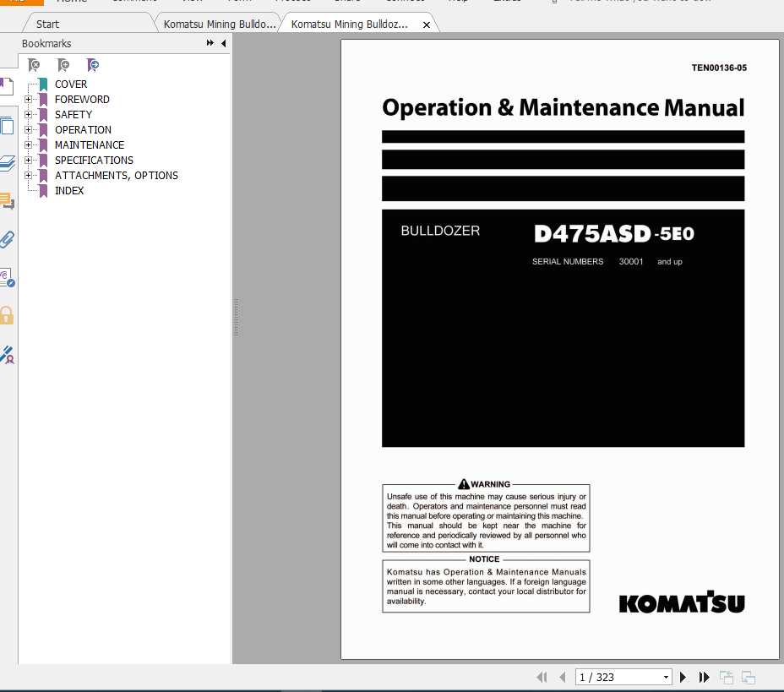Open the Comments panel
784x692 pixels.
[x=8, y=202]
